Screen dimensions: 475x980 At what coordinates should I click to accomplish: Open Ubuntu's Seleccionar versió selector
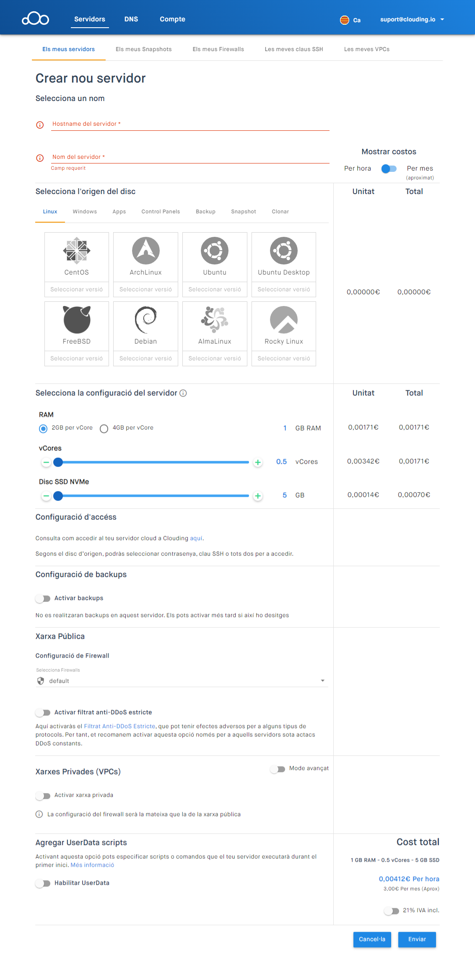coord(215,289)
